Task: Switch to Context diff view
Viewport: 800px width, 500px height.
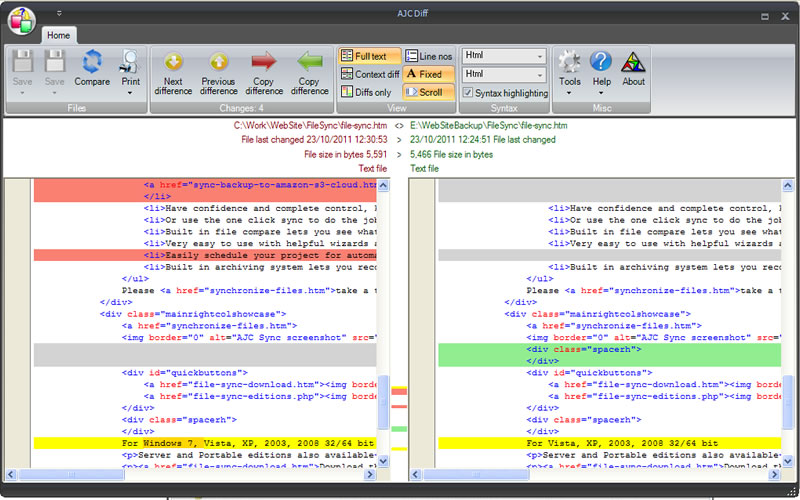Action: pyautogui.click(x=370, y=74)
